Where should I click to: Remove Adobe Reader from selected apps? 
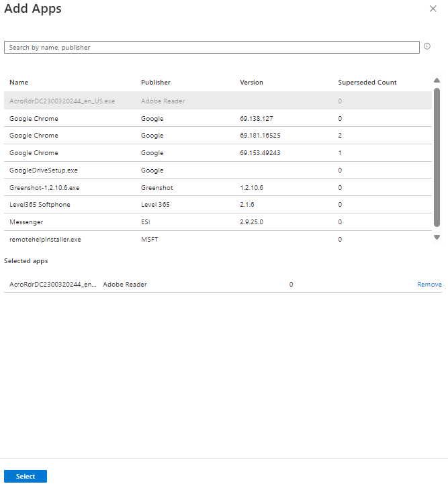(x=429, y=285)
